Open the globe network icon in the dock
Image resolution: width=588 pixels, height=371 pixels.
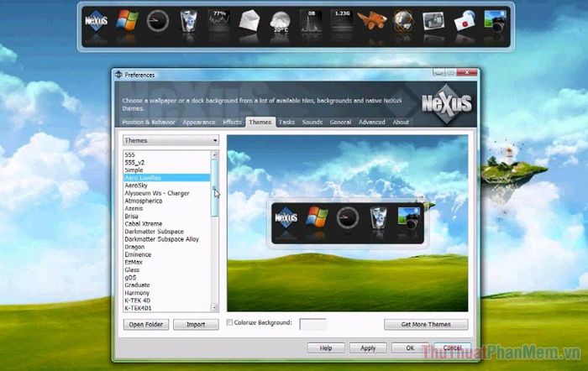point(403,21)
